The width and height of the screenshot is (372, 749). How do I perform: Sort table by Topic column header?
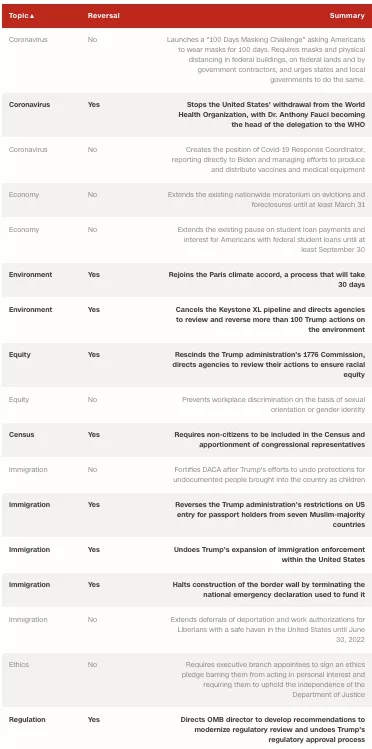tap(21, 16)
